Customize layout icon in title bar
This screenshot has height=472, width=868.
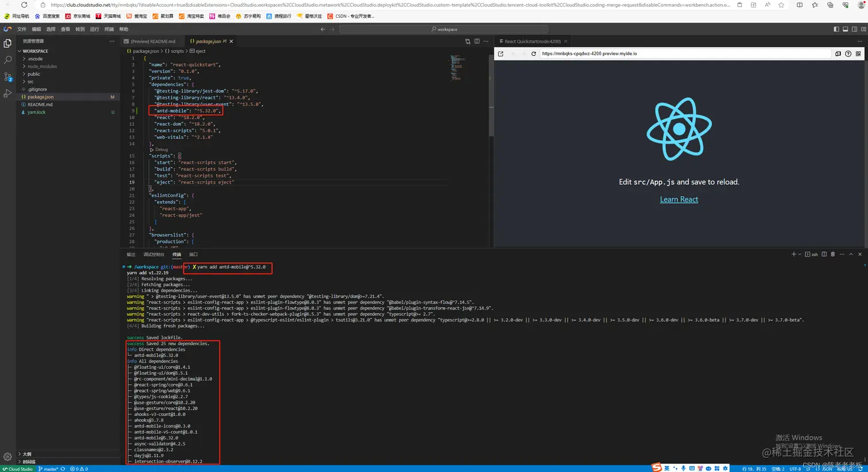coord(863,29)
